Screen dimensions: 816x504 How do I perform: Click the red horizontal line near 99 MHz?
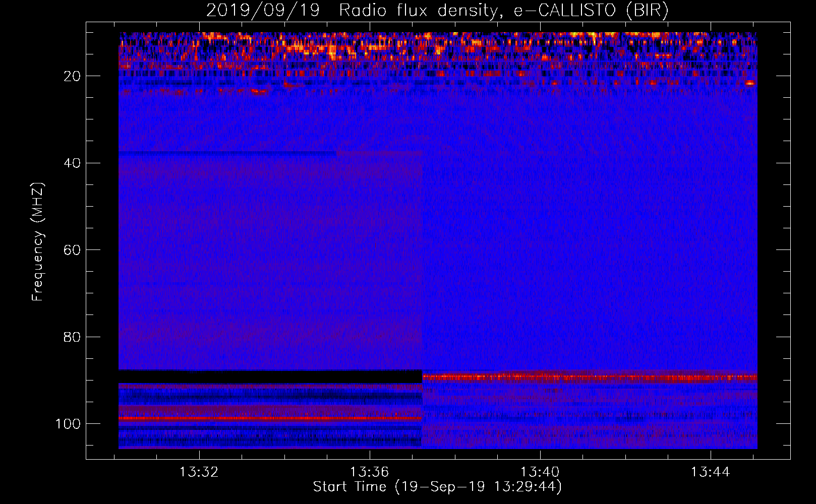click(x=270, y=418)
